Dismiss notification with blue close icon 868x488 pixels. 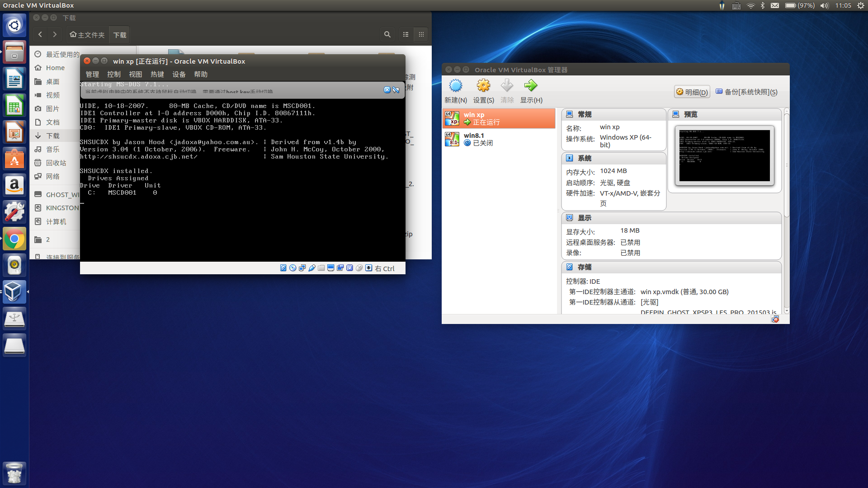pyautogui.click(x=387, y=89)
